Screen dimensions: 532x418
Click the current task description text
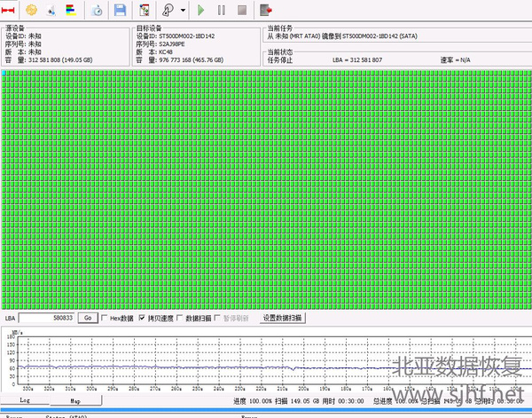point(342,36)
